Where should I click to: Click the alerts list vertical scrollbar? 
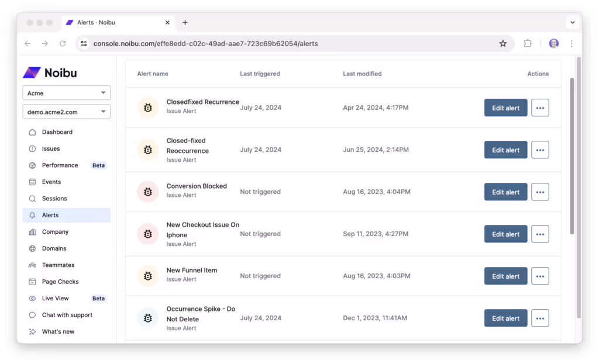point(572,155)
